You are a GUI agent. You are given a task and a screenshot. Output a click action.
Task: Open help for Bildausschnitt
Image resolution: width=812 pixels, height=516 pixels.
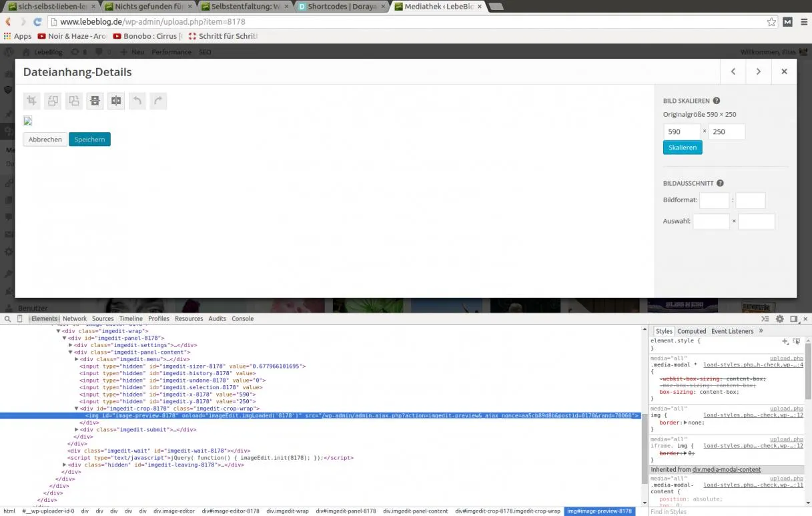click(x=720, y=183)
